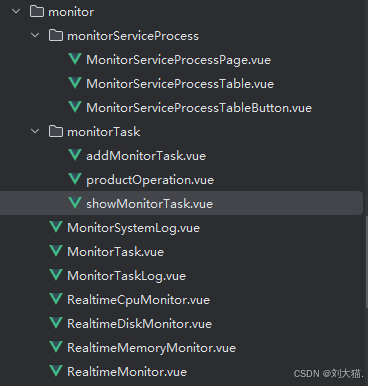The width and height of the screenshot is (368, 386).
Task: Select MonitorServiceProcessTable.vue file
Action: click(180, 84)
